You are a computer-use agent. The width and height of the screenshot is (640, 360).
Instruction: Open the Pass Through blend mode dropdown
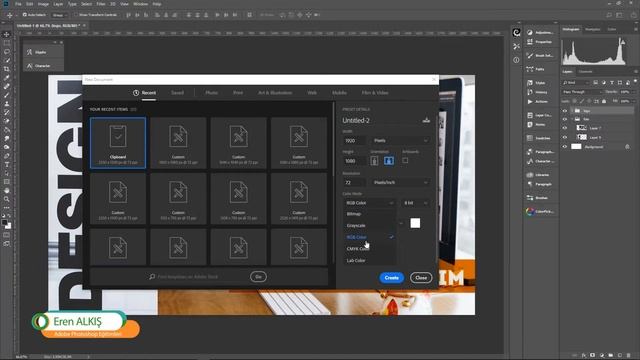pyautogui.click(x=582, y=92)
